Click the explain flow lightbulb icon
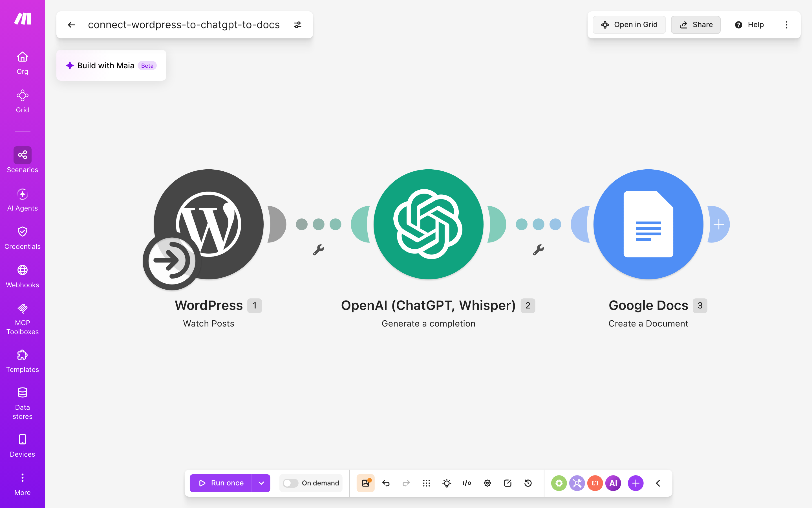812x508 pixels. click(x=447, y=483)
